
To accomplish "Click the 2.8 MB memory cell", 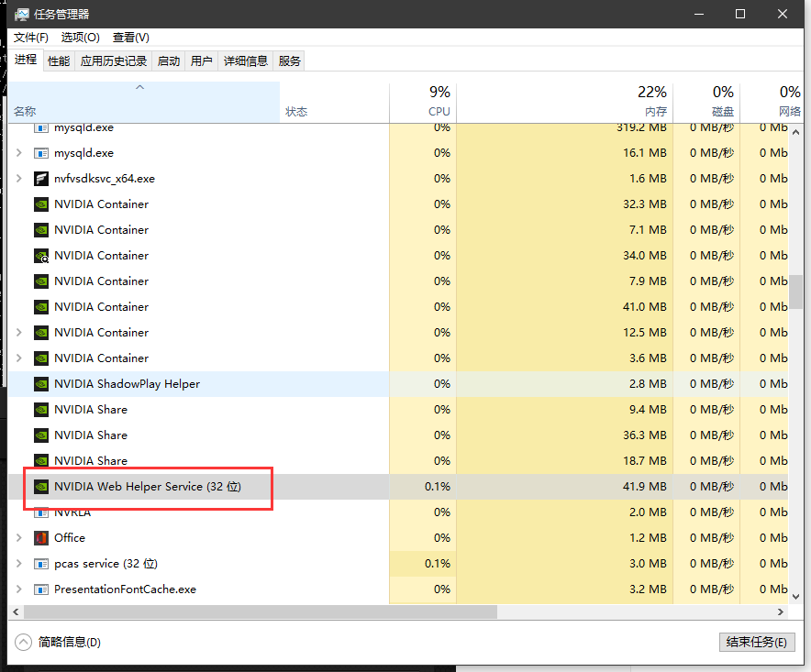I will coord(565,384).
